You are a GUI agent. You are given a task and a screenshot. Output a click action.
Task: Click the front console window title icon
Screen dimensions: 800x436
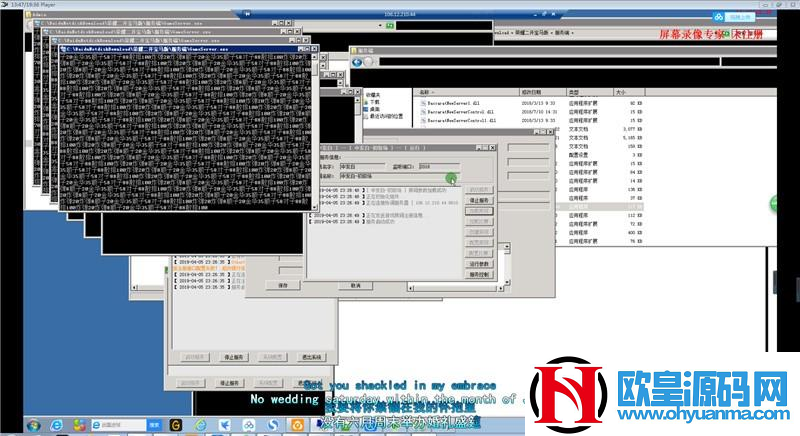point(63,49)
